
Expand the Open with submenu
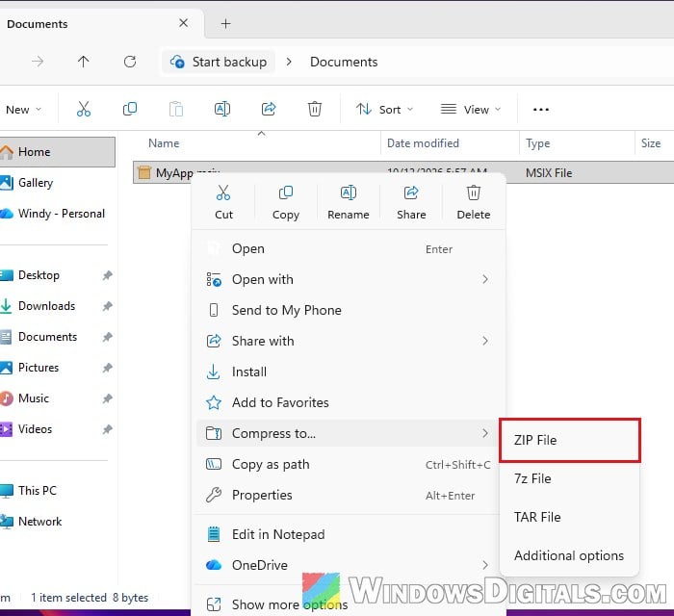(485, 279)
